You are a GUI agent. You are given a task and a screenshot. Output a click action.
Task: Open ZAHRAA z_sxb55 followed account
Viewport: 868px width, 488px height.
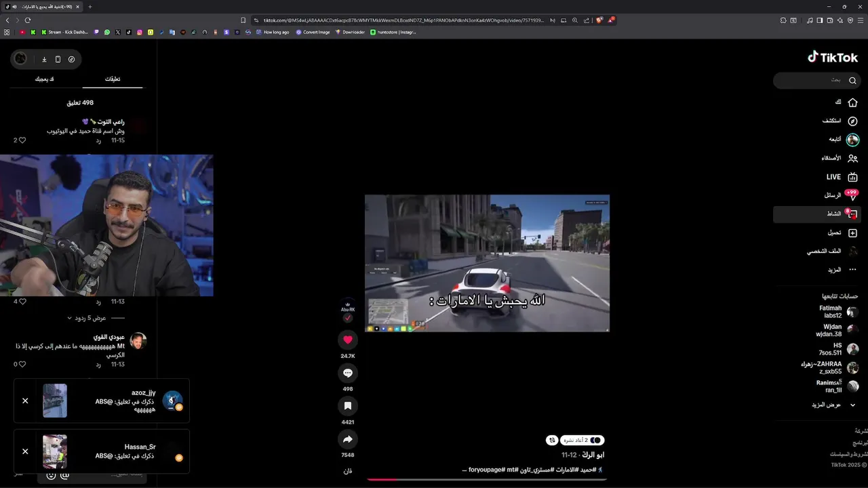point(831,367)
